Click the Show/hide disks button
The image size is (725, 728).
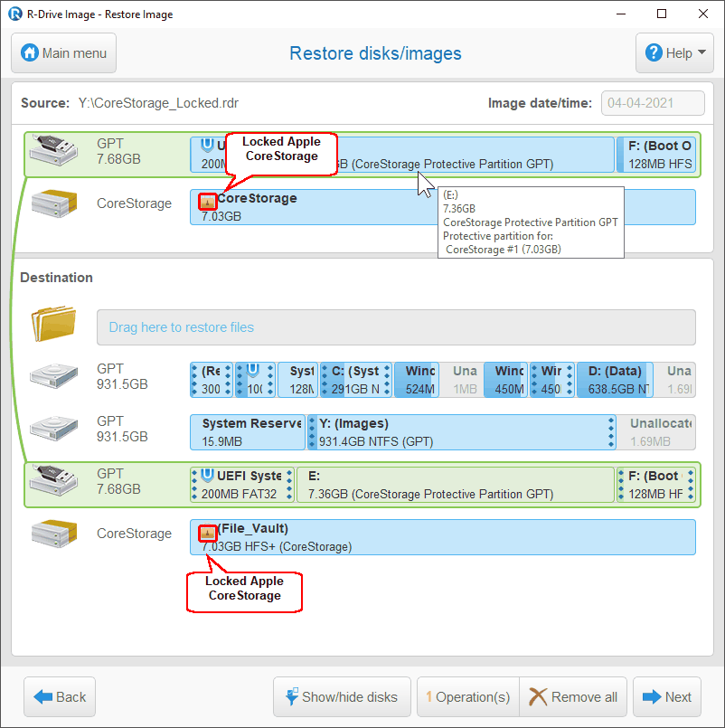(x=342, y=697)
